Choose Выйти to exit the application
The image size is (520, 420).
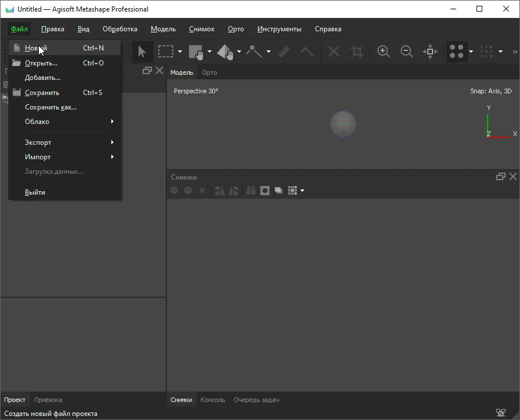(x=64, y=192)
